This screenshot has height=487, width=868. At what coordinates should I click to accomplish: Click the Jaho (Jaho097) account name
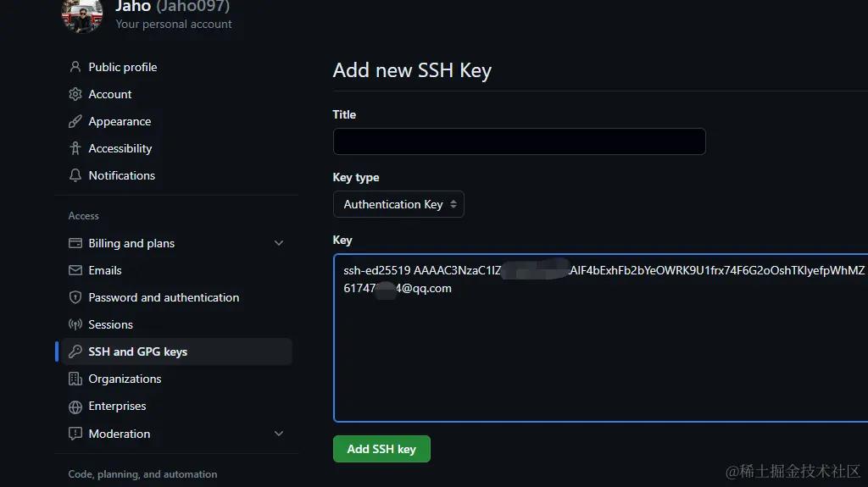pos(173,7)
